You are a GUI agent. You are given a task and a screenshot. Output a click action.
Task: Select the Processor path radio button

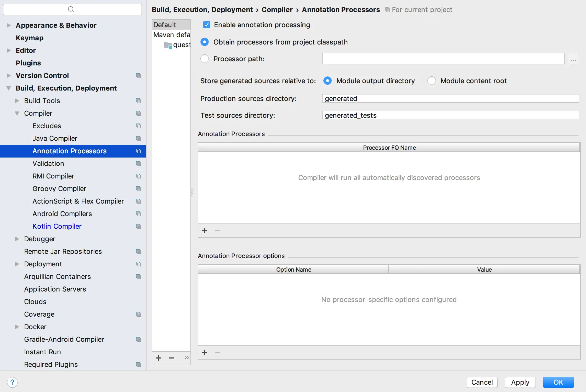205,59
